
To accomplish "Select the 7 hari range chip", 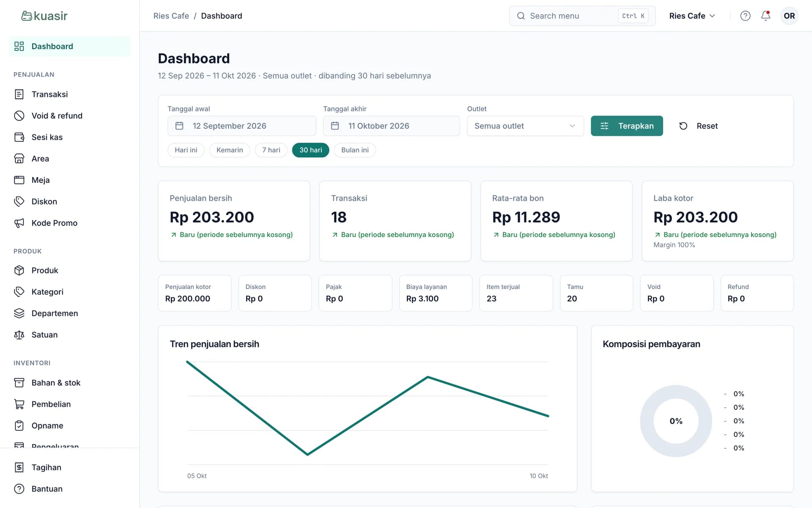I will (x=271, y=150).
